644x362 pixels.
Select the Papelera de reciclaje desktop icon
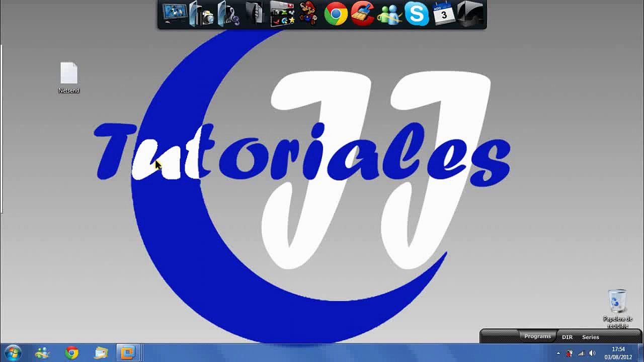coord(617,309)
